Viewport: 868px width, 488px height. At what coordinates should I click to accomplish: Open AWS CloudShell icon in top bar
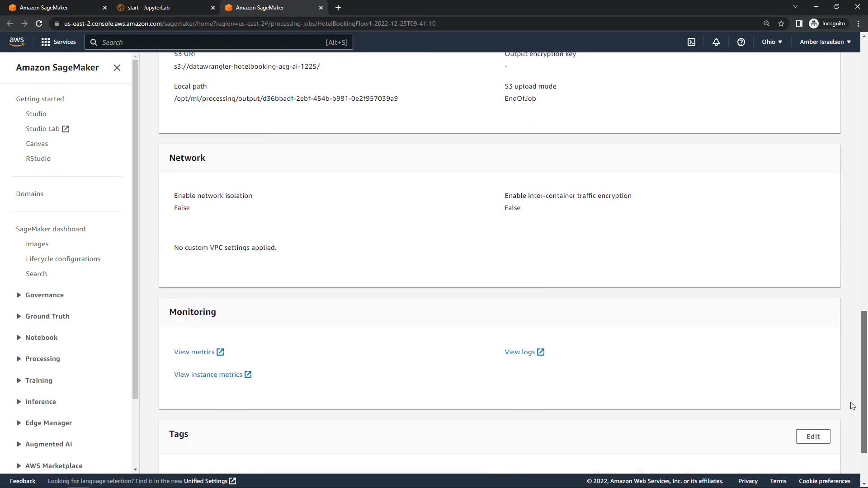tap(691, 42)
